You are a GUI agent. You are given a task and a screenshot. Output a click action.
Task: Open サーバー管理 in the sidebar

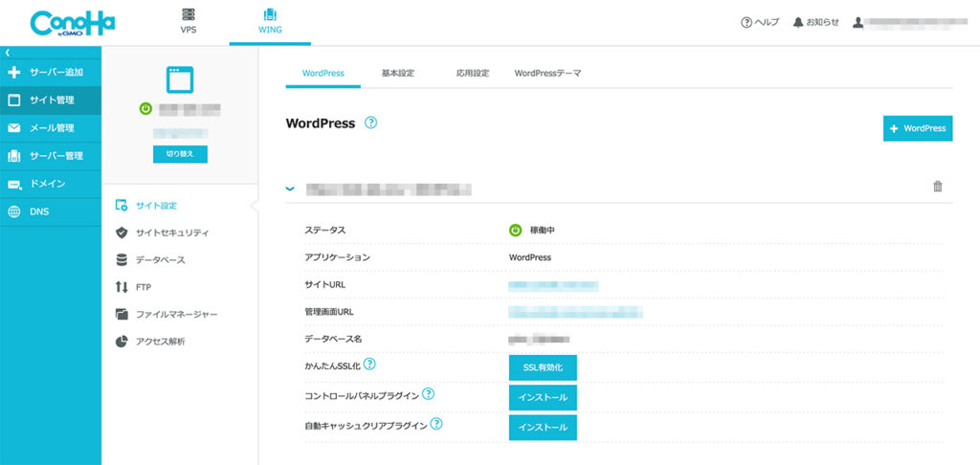[x=51, y=156]
